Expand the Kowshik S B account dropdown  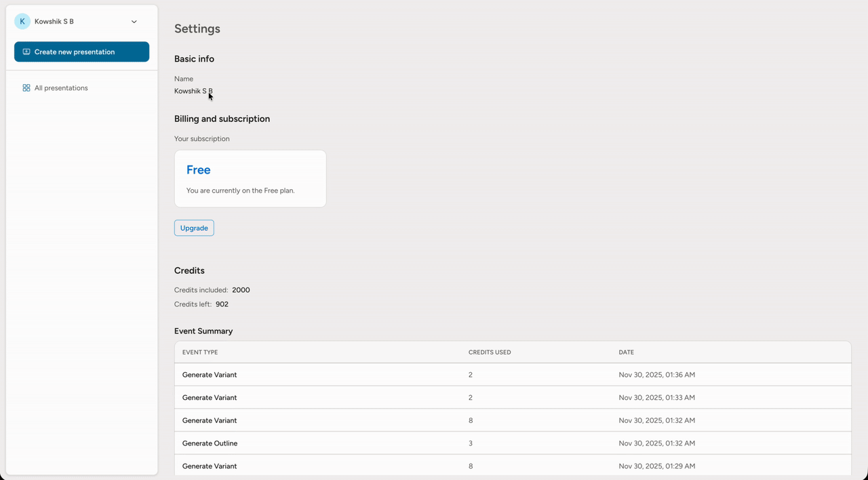coord(134,22)
